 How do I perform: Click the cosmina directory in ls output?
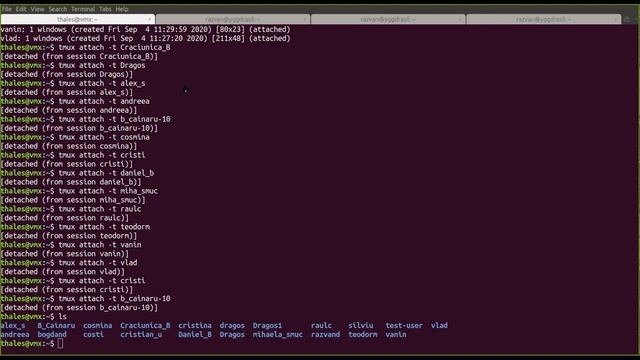coord(98,326)
